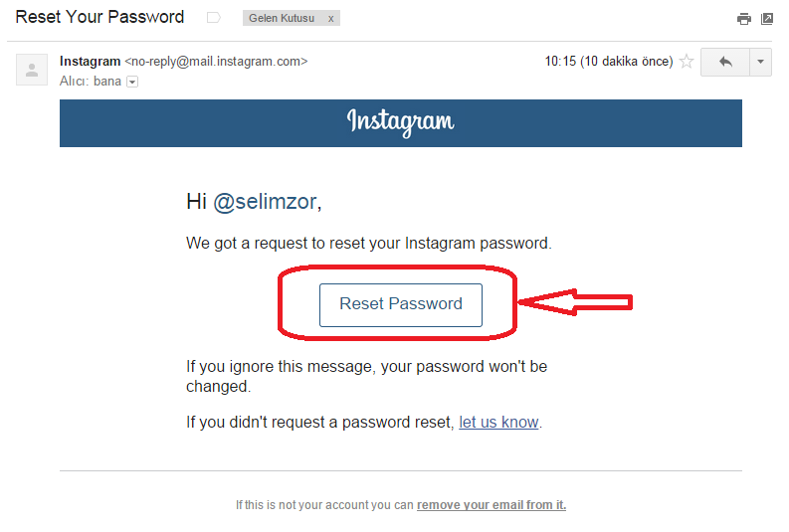Viewport: 789px width, 532px height.
Task: Click the Instagram logo in banner
Action: point(400,121)
